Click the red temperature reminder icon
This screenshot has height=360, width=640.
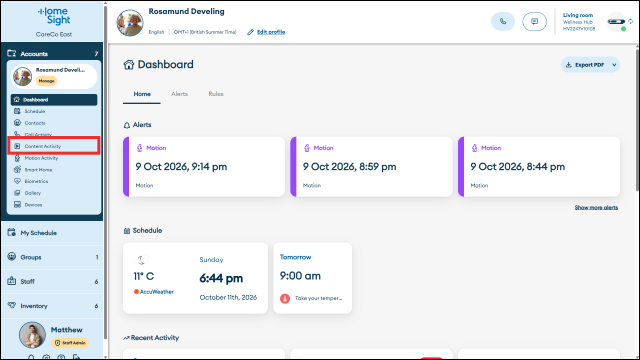click(285, 298)
